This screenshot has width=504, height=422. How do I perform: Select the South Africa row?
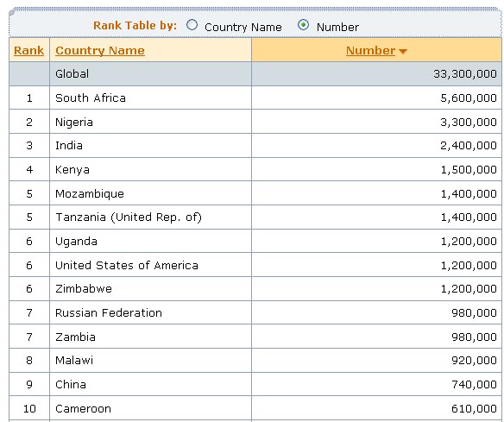coord(255,98)
